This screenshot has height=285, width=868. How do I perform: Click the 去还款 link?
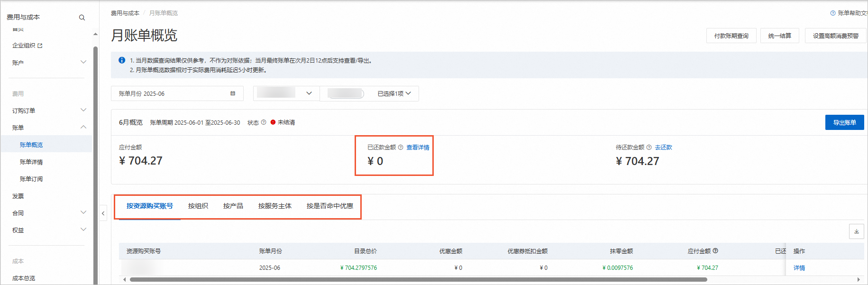coord(664,147)
